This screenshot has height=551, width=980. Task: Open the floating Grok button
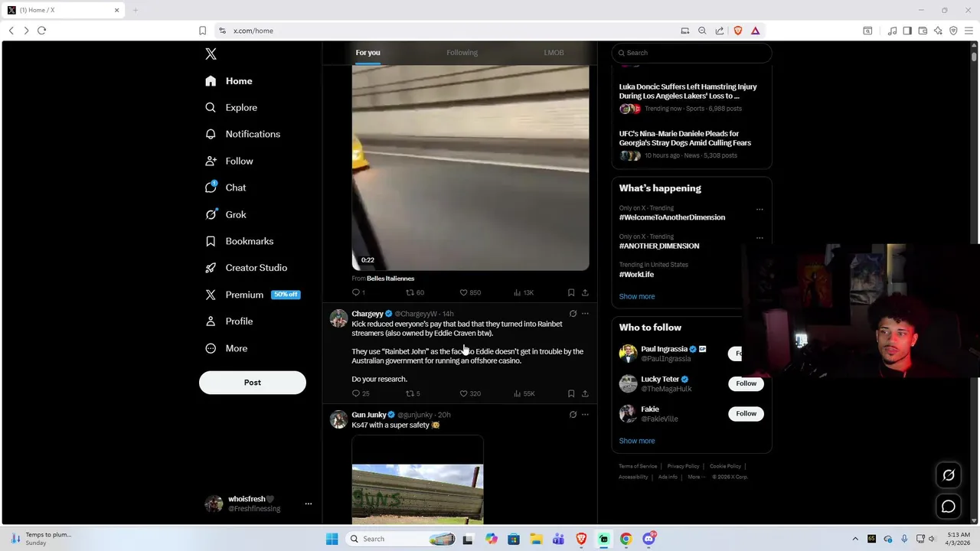948,475
